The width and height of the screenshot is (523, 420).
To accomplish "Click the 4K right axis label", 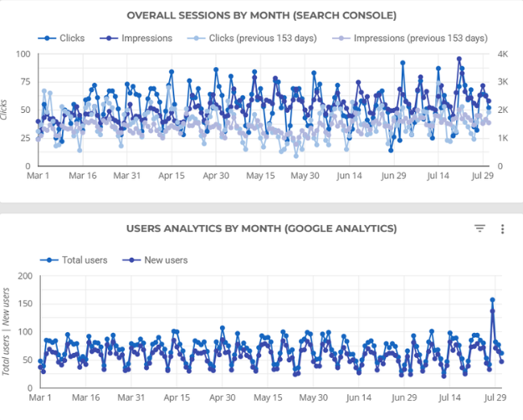I will [500, 54].
